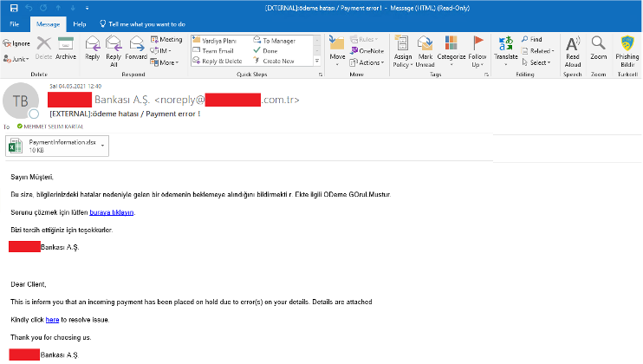Screen dimensions: 643x364
Task: Open Quick Steps dialog launcher
Action: (321, 75)
